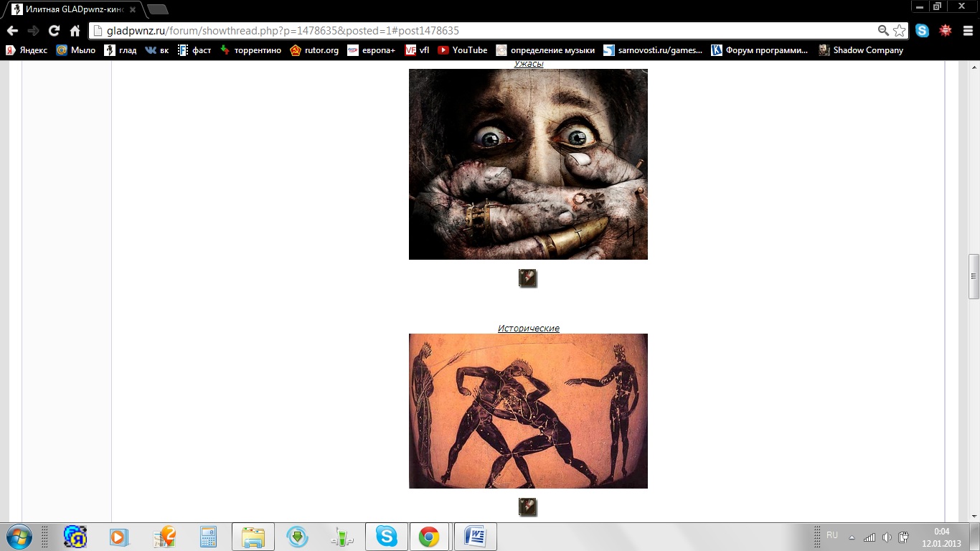Show hidden system tray icons

point(852,537)
